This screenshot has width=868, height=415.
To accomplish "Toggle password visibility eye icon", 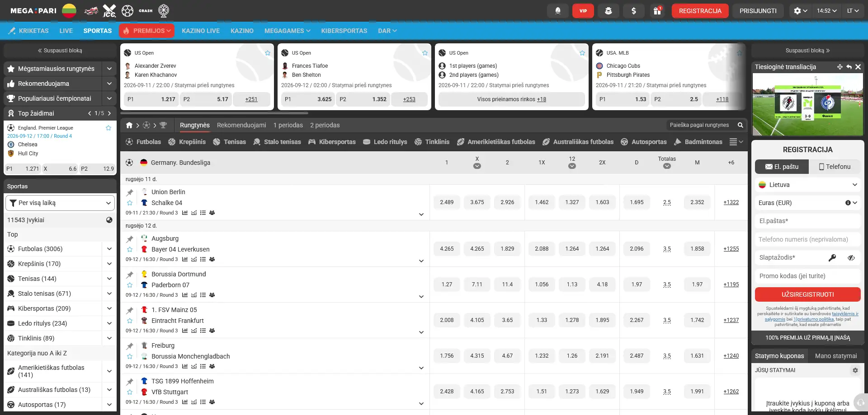I will coord(851,258).
